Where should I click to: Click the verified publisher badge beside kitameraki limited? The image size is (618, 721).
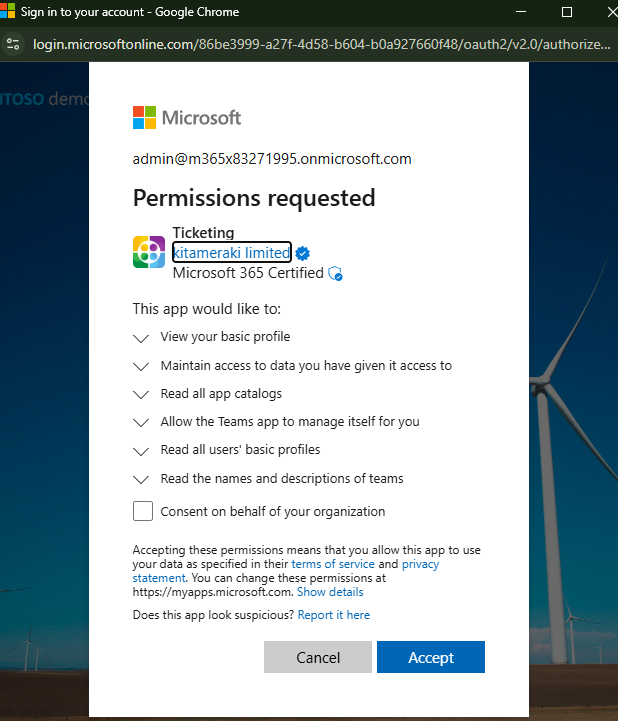coord(303,253)
